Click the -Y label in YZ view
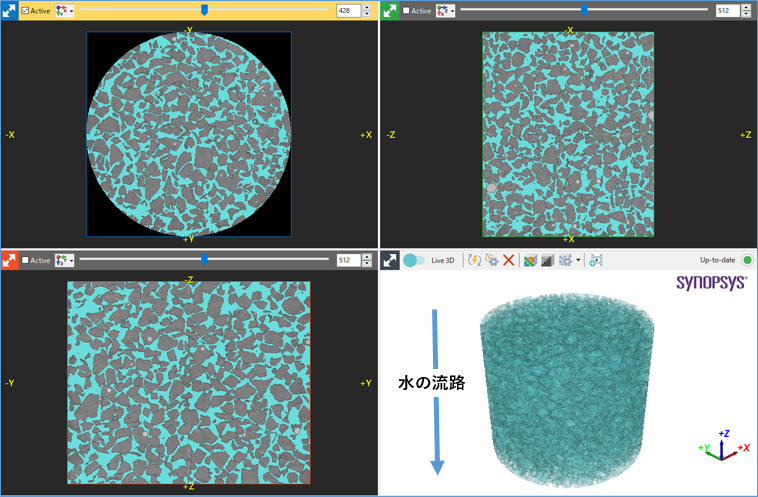 (x=10, y=383)
